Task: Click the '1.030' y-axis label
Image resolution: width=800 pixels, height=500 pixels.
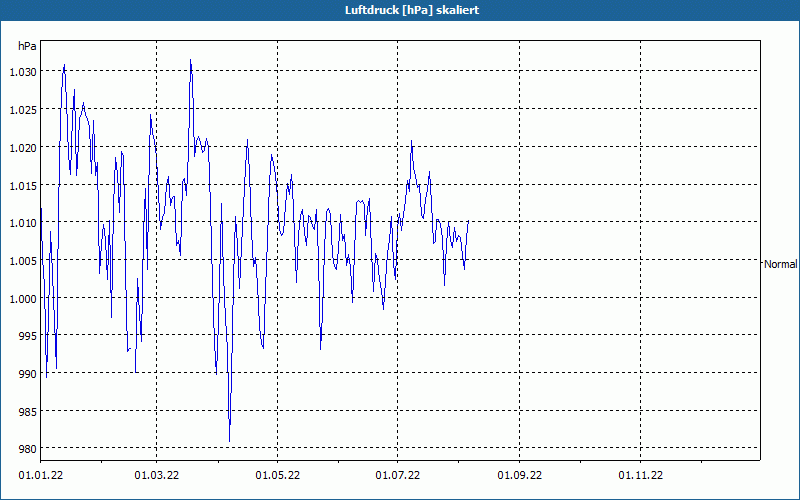Action: click(23, 72)
